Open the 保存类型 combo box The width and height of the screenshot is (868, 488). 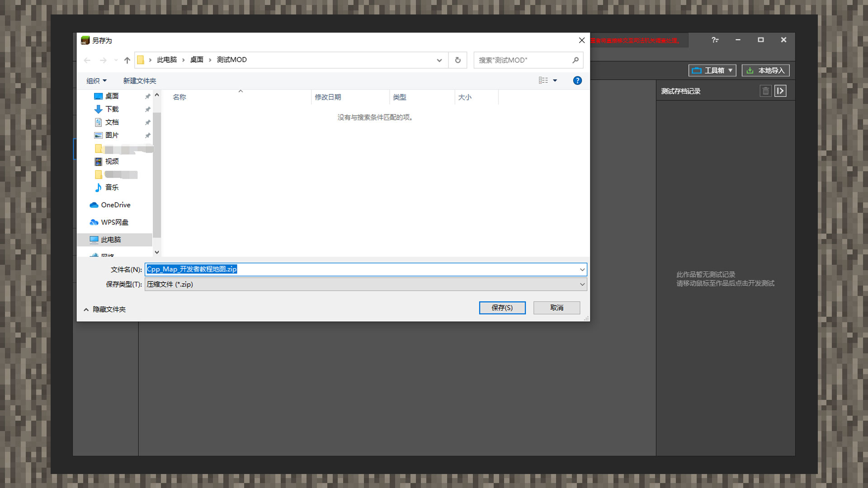pyautogui.click(x=366, y=284)
